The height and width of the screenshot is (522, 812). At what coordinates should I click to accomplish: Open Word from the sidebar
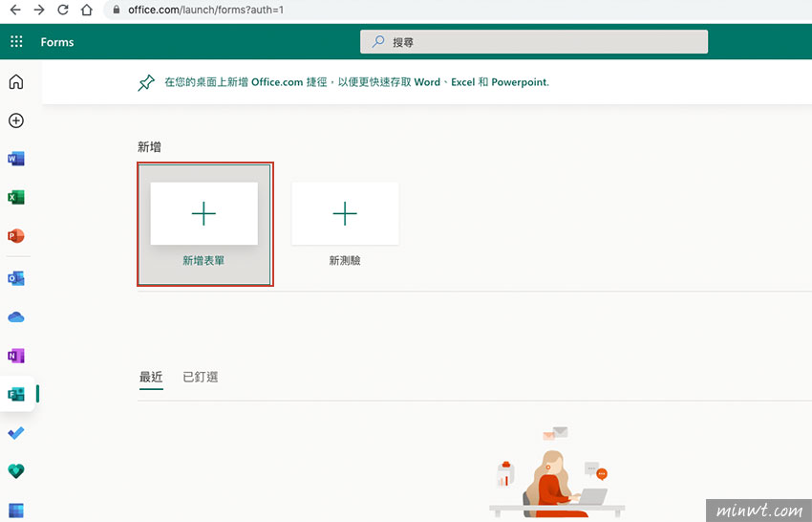pos(16,159)
